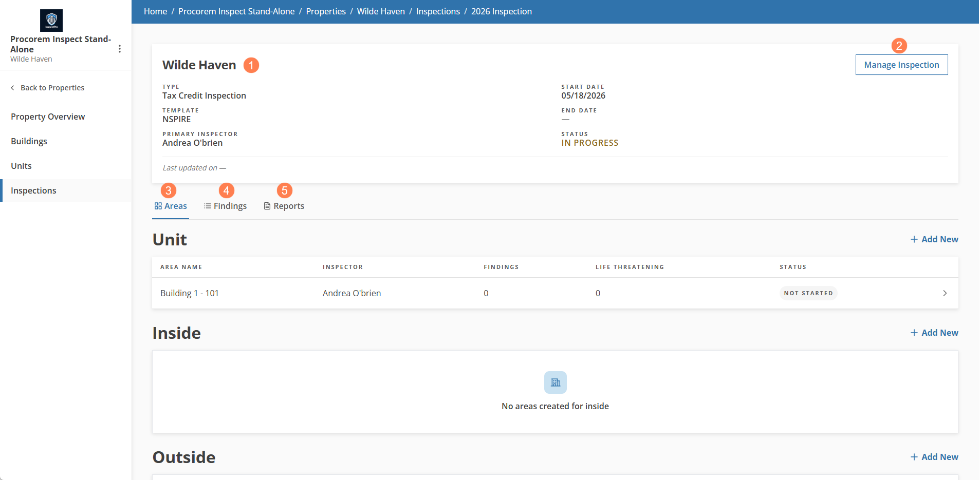
Task: Click the Outside section heading
Action: coord(184,457)
